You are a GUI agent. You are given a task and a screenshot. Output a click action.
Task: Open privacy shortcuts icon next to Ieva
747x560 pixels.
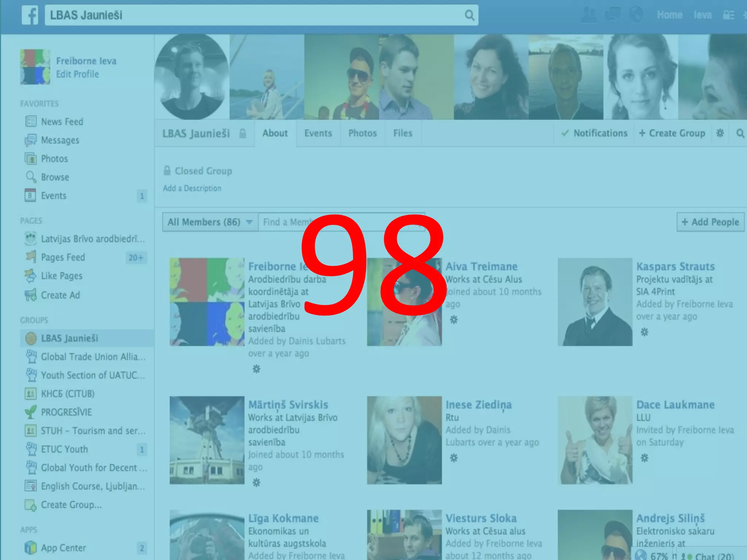728,15
